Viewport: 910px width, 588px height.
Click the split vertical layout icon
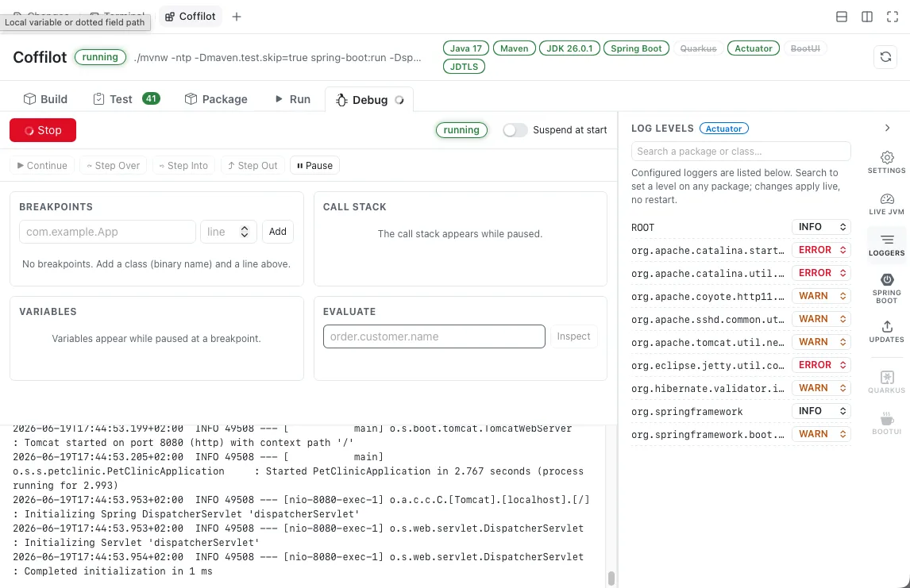[x=866, y=17]
